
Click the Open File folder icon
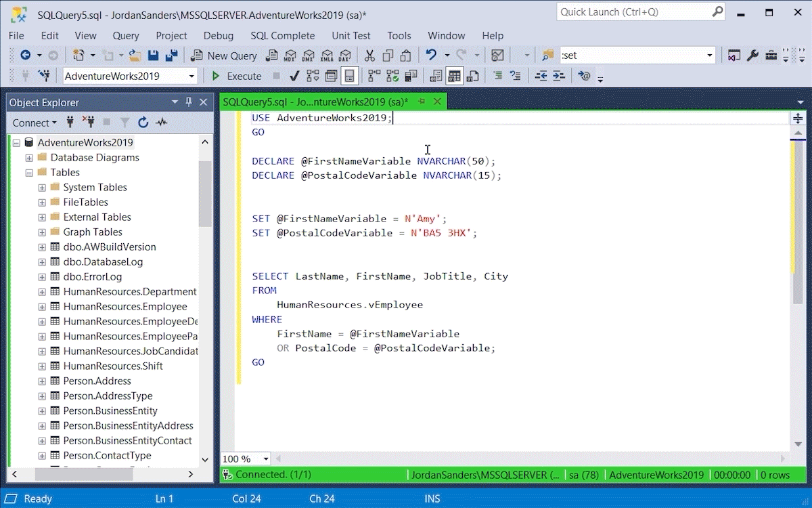135,56
